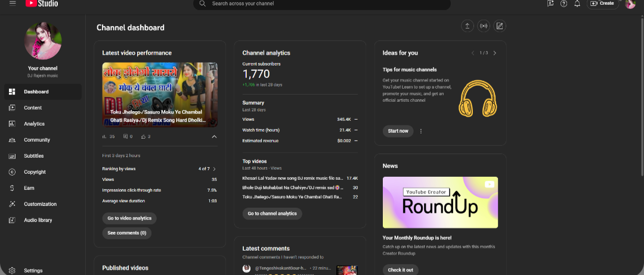Image resolution: width=644 pixels, height=275 pixels.
Task: Click the Community sidebar icon
Action: pos(12,140)
